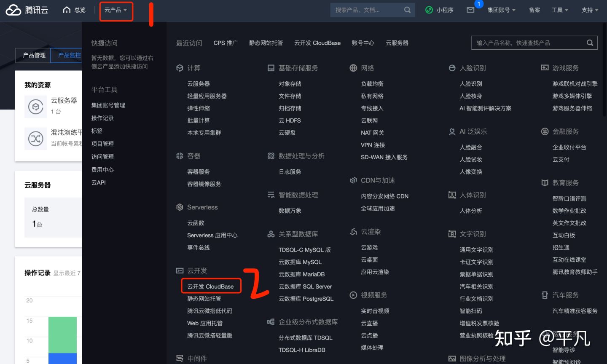Click the 人体识别 category icon
Viewport: 607px width, 364px height.
[x=452, y=195]
